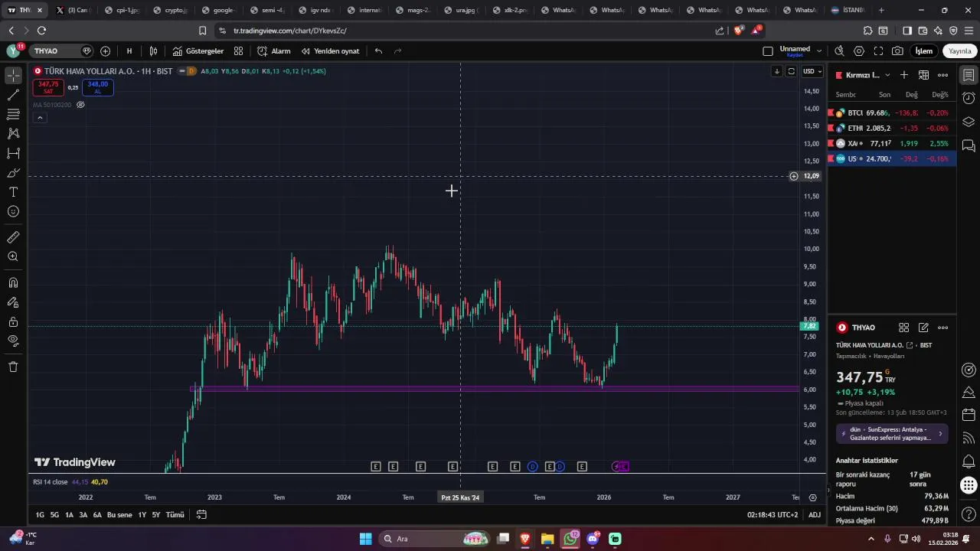Open the USD currency dropdown

[812, 71]
